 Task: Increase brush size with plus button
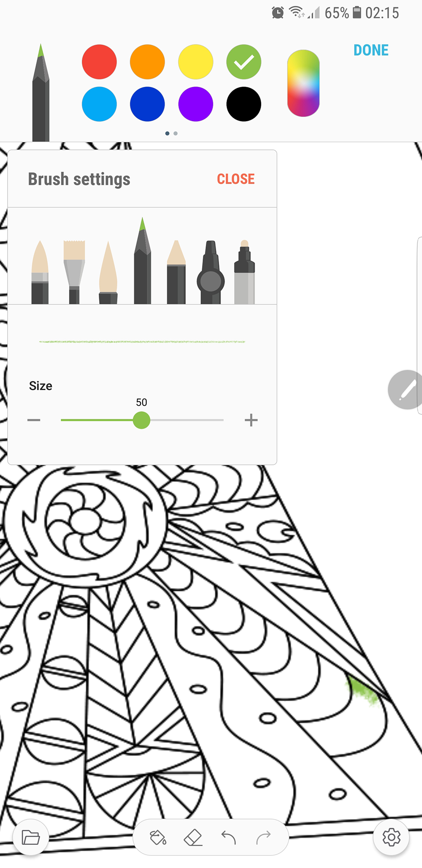(x=251, y=420)
